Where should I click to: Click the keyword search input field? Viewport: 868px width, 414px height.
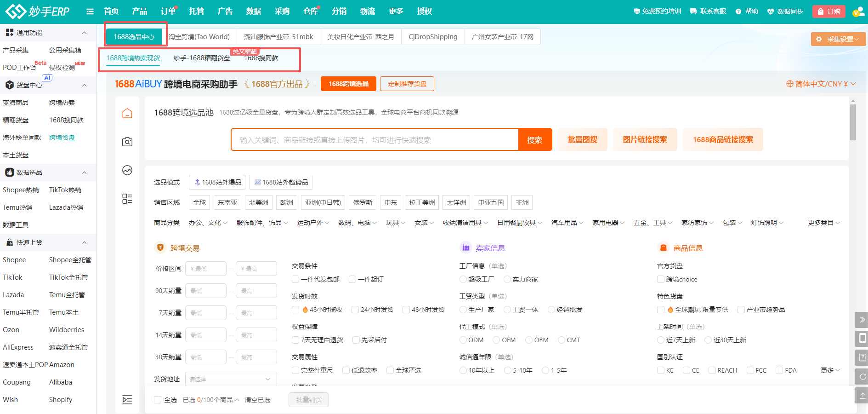click(x=374, y=140)
